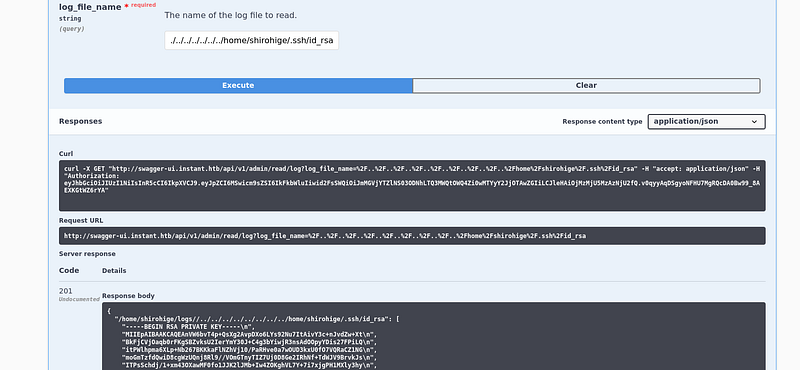Click the 201 response code
This screenshot has width=800, height=370.
pyautogui.click(x=66, y=291)
